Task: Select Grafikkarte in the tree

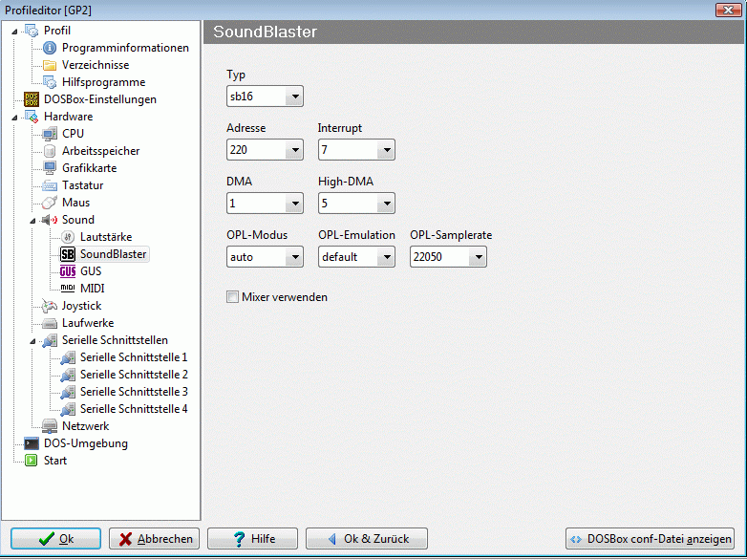Action: [x=89, y=168]
